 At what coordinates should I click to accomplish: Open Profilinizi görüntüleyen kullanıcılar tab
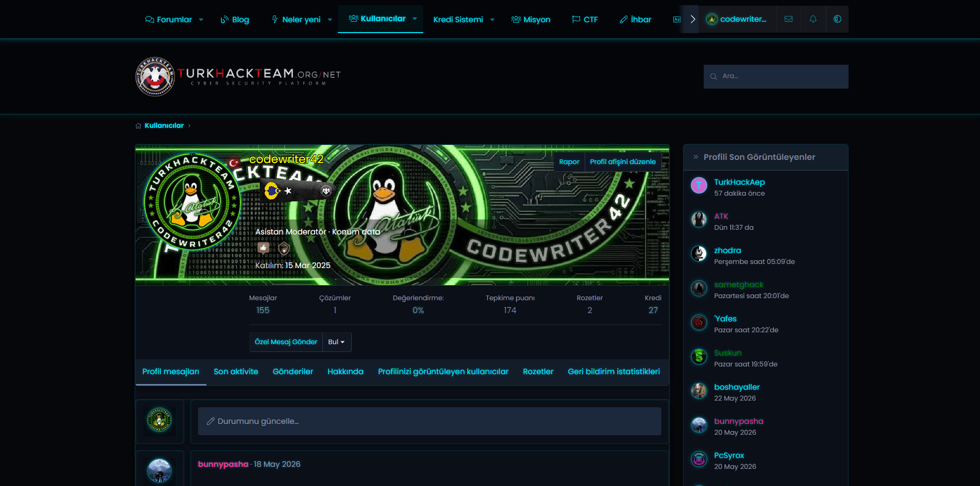coord(443,372)
